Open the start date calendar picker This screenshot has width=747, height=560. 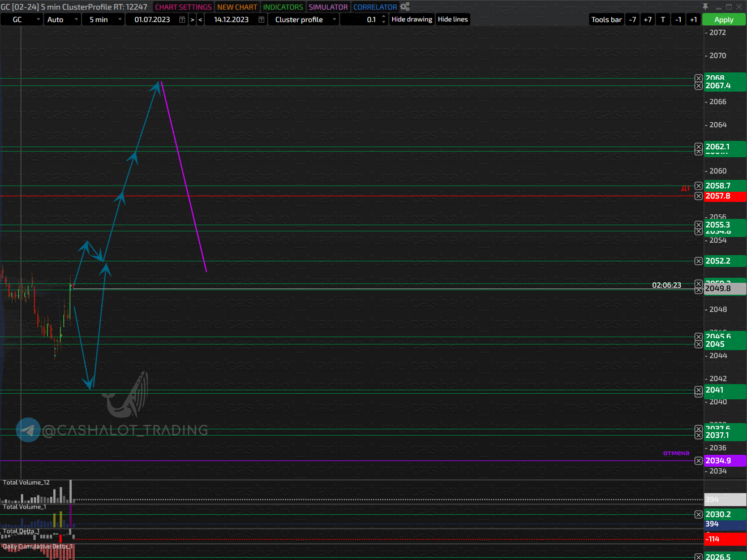coord(182,19)
